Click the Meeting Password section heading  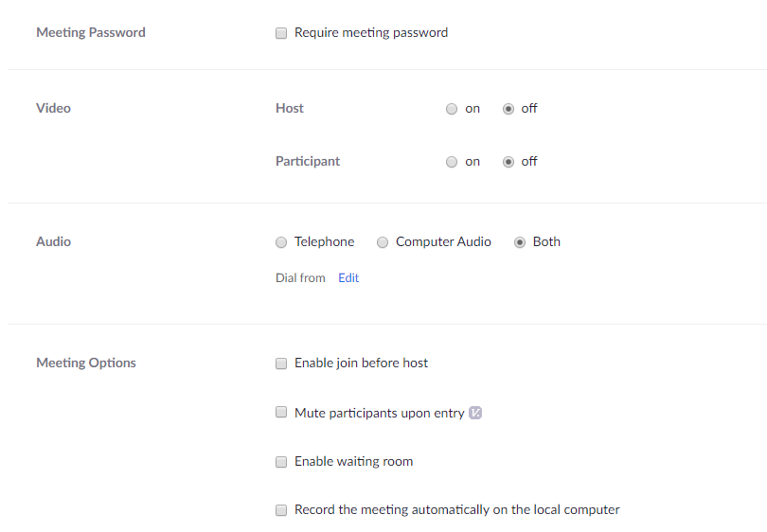(x=91, y=32)
